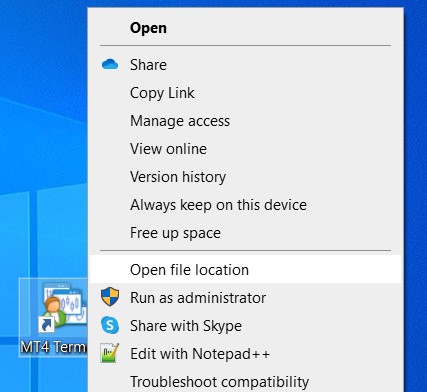Select the Share menu entry
Screen dimensions: 427x392
point(245,64)
